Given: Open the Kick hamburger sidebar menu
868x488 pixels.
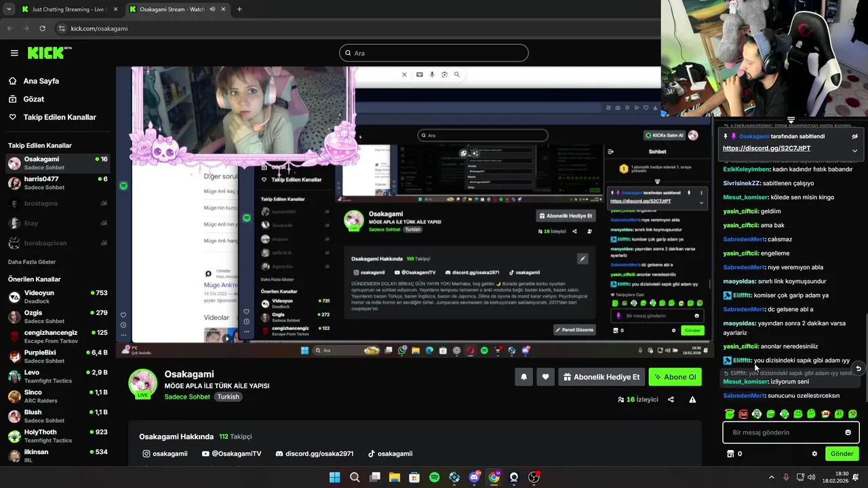Looking at the screenshot, I should click(14, 53).
